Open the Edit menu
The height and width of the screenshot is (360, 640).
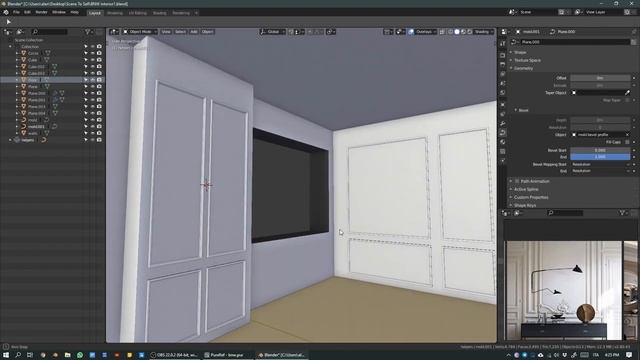click(x=27, y=12)
